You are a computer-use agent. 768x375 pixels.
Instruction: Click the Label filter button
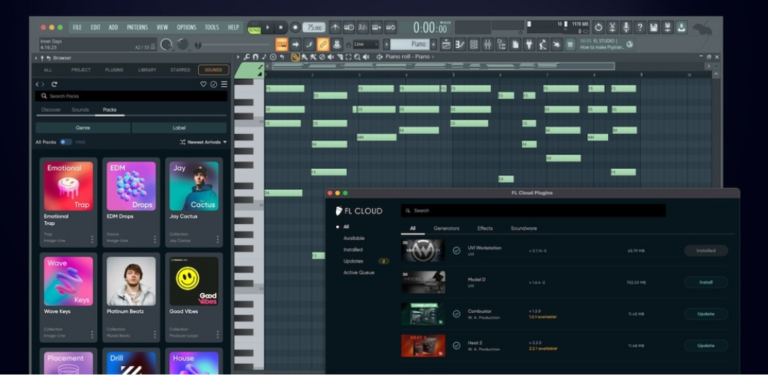tap(179, 127)
